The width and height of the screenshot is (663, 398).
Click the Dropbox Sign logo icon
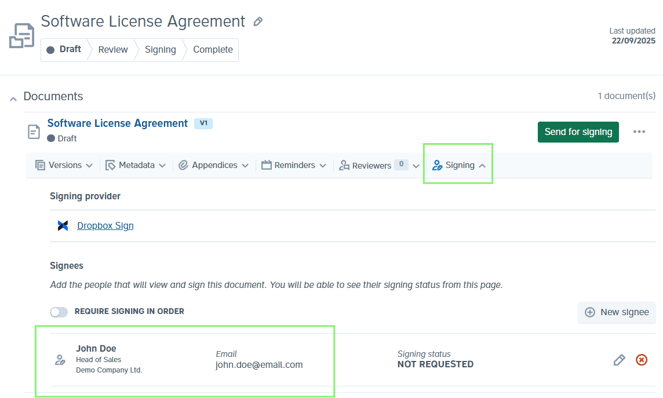(x=63, y=226)
